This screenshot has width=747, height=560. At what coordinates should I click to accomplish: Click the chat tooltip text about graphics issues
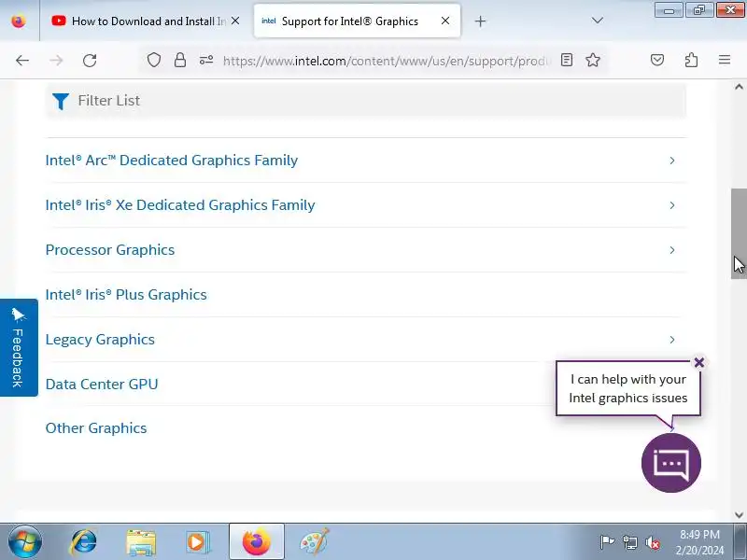pyautogui.click(x=627, y=388)
